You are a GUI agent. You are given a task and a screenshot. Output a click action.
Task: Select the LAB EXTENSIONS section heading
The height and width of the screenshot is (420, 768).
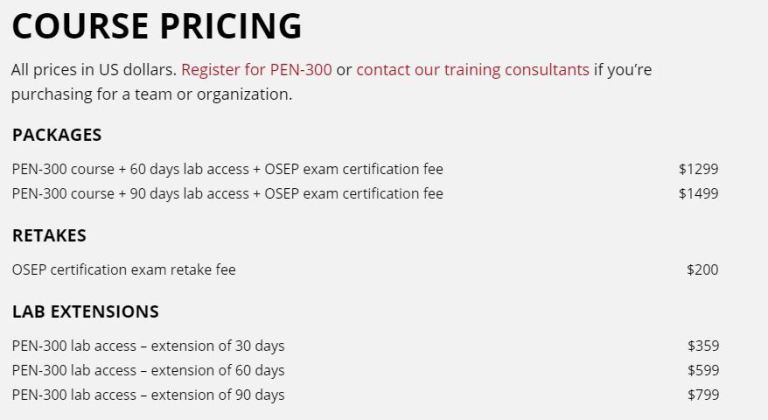[x=86, y=312]
